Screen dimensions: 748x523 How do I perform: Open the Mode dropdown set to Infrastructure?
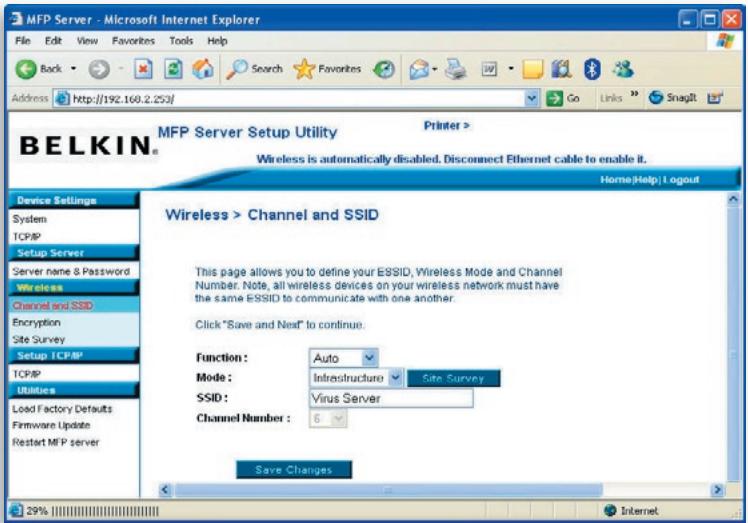(x=356, y=378)
